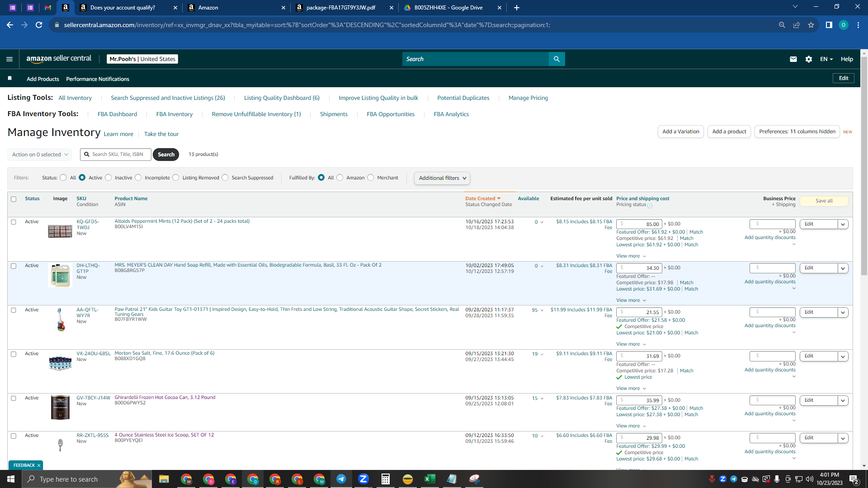Click the Add a product button

pyautogui.click(x=729, y=131)
